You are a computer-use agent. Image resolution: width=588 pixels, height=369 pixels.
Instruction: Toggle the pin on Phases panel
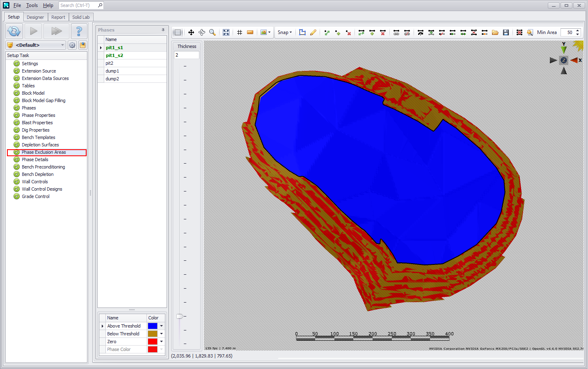point(163,30)
